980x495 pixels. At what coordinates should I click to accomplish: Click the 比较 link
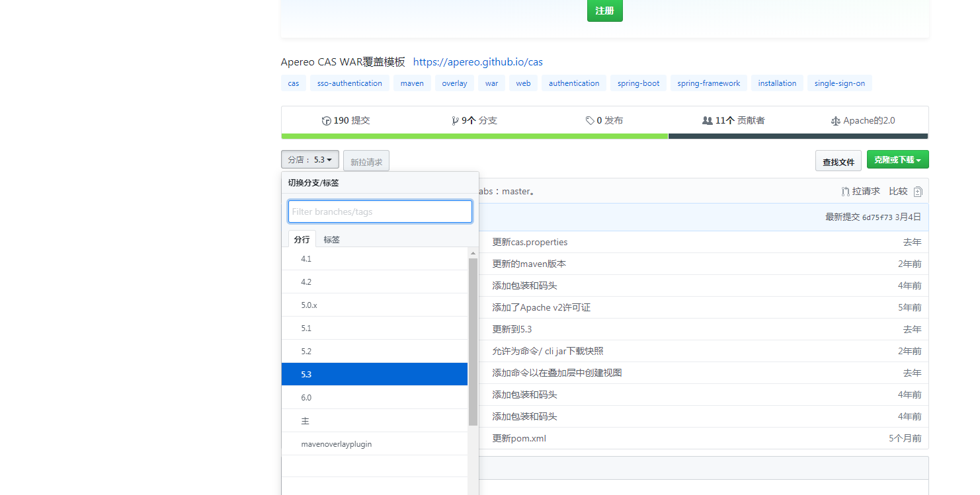point(898,191)
